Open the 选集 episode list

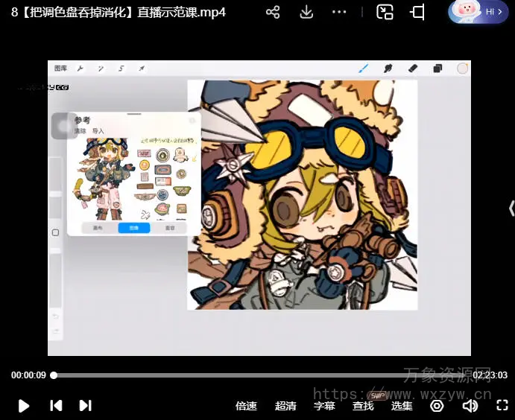(402, 406)
